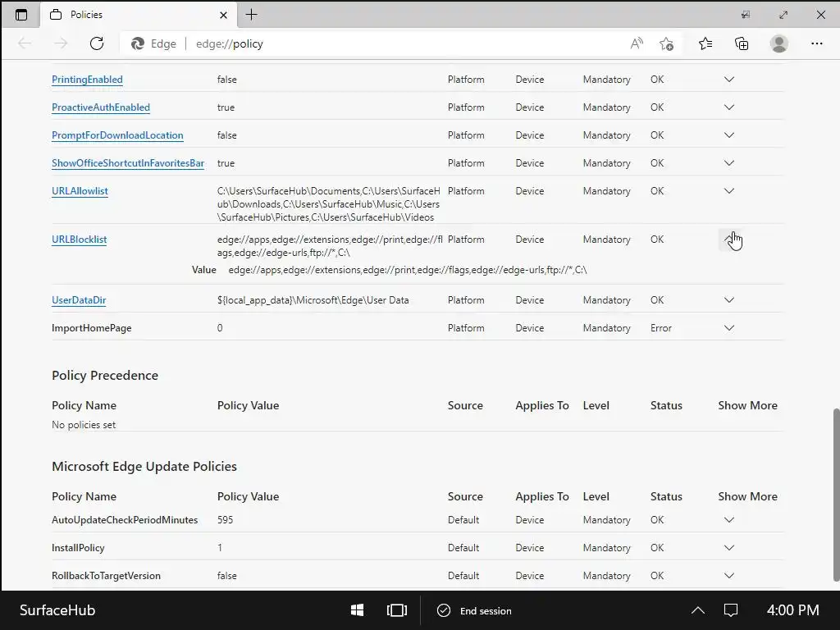Go back to previous page
This screenshot has width=840, height=630.
click(x=25, y=43)
